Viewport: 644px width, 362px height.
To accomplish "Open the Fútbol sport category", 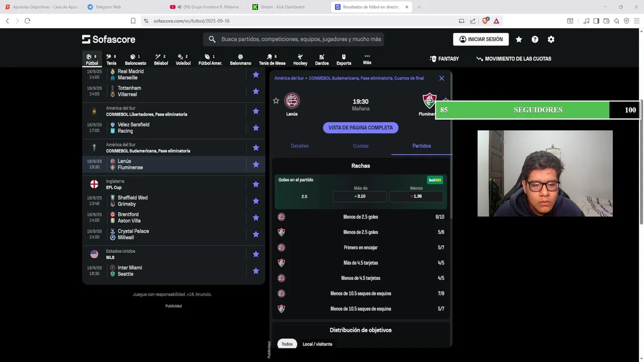I will tap(92, 59).
